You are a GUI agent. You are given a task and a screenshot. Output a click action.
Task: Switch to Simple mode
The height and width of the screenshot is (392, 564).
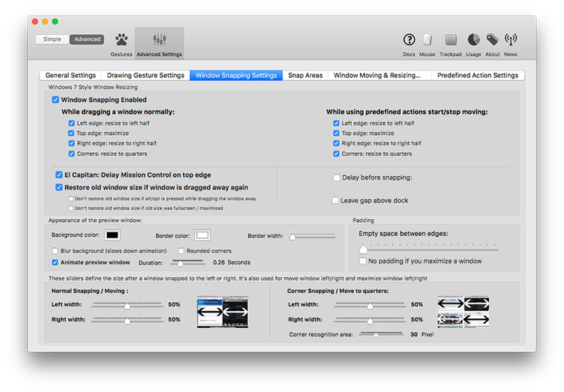pyautogui.click(x=53, y=39)
